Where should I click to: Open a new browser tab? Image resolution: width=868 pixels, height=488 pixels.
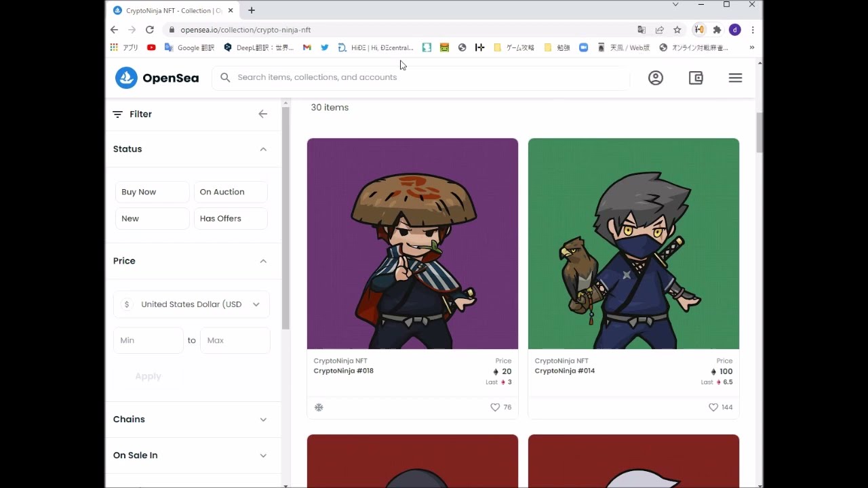coord(252,10)
